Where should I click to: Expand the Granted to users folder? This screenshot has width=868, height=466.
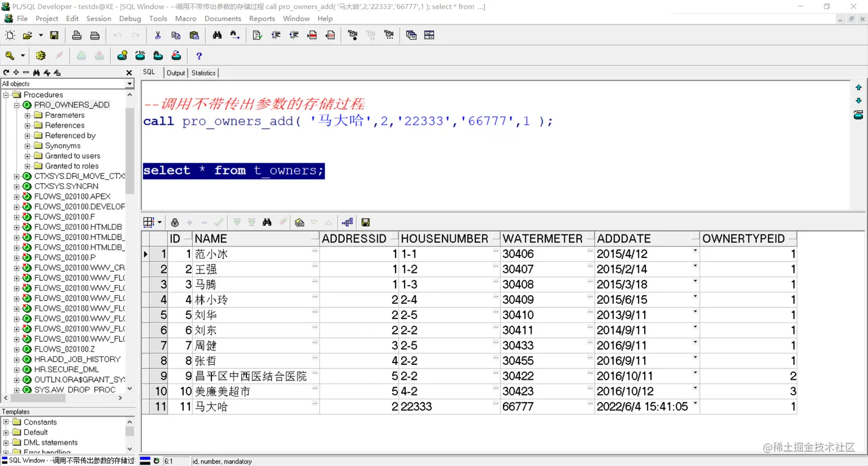[27, 156]
